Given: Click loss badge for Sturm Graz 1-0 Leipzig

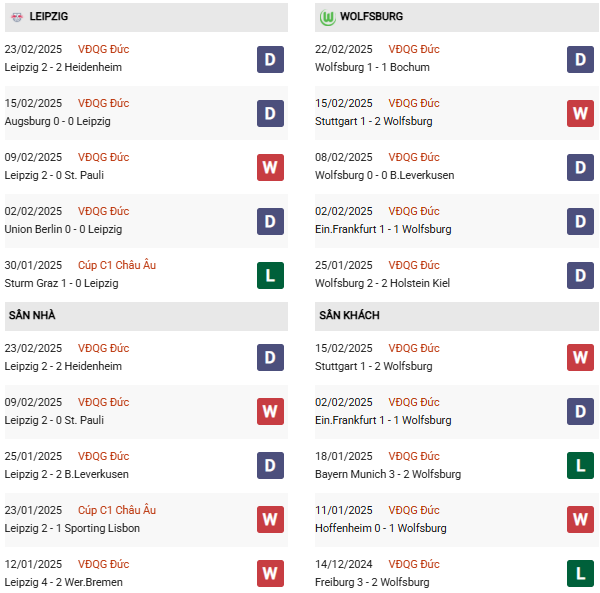Looking at the screenshot, I should click(270, 275).
